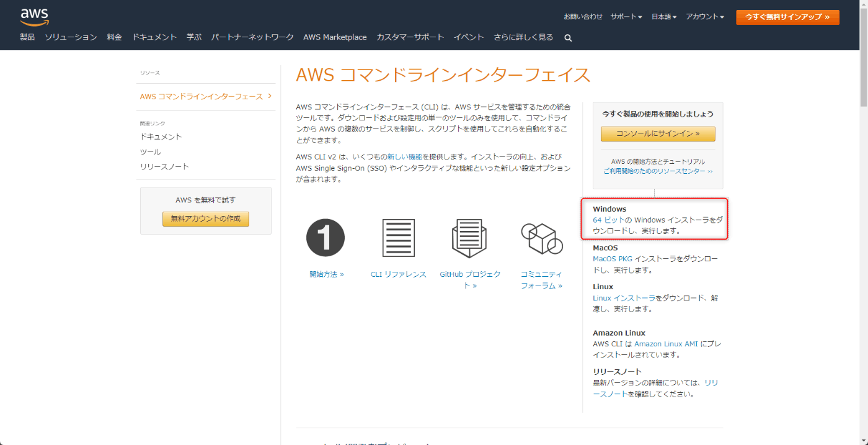
Task: Click the 開始方法 » link
Action: [326, 274]
